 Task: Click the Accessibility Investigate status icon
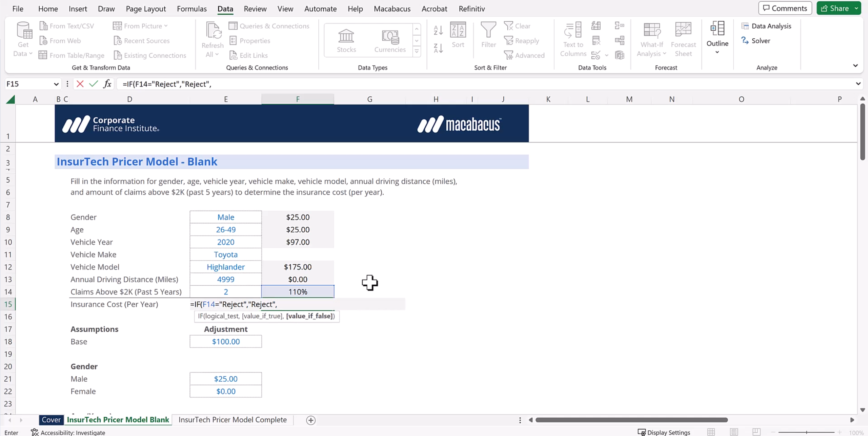tap(35, 432)
